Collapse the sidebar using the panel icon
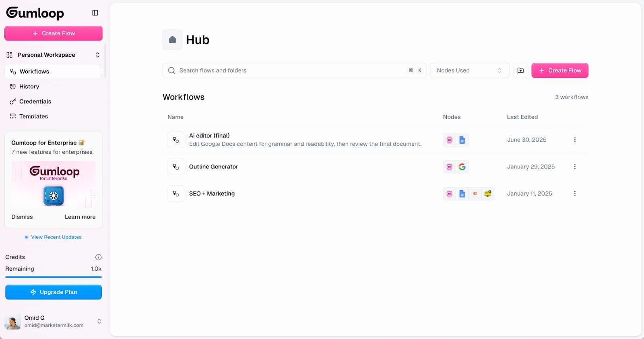 [95, 13]
